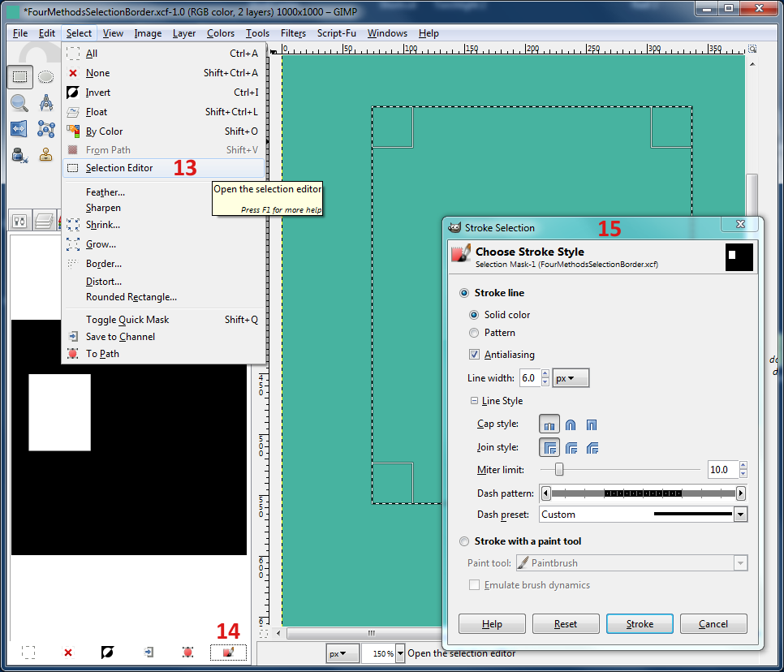Select the Pattern radio button

[x=474, y=333]
